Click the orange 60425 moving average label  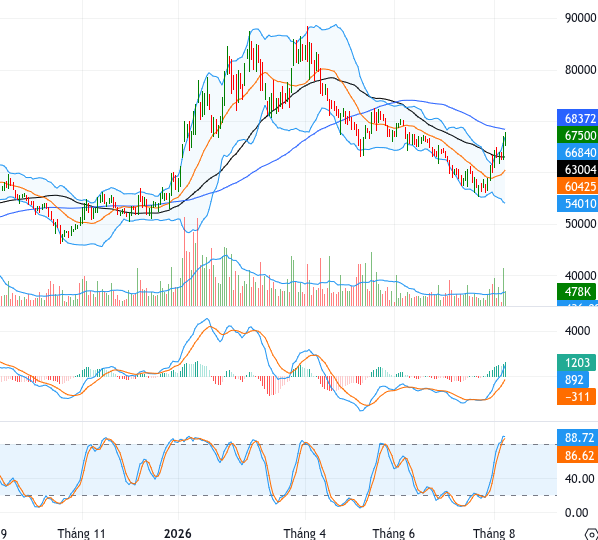pos(577,186)
